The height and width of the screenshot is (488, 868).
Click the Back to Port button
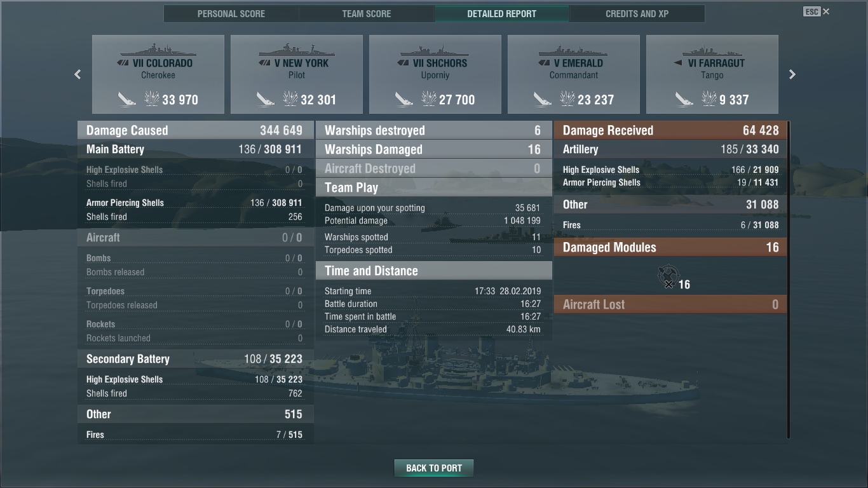point(434,468)
